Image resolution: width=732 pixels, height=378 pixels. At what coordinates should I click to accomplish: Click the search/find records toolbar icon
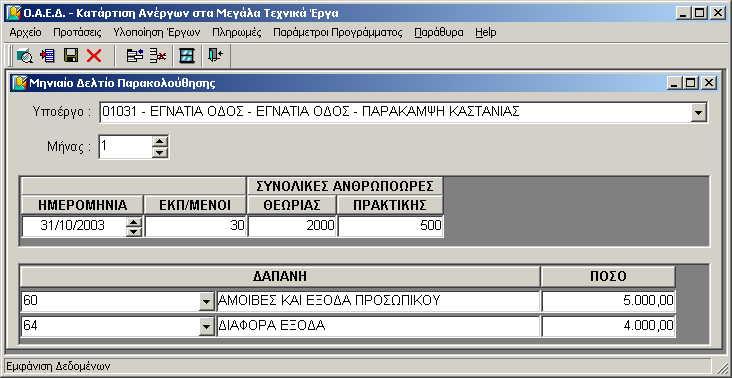pos(24,56)
